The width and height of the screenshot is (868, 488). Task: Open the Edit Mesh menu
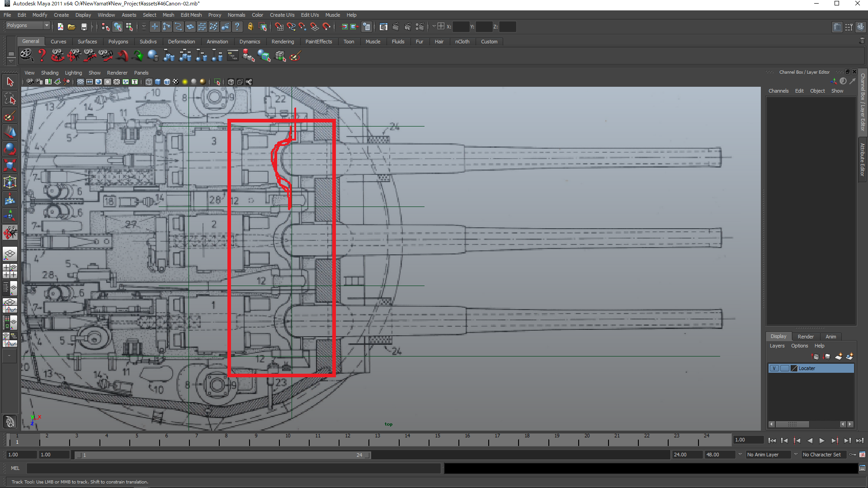coord(191,15)
